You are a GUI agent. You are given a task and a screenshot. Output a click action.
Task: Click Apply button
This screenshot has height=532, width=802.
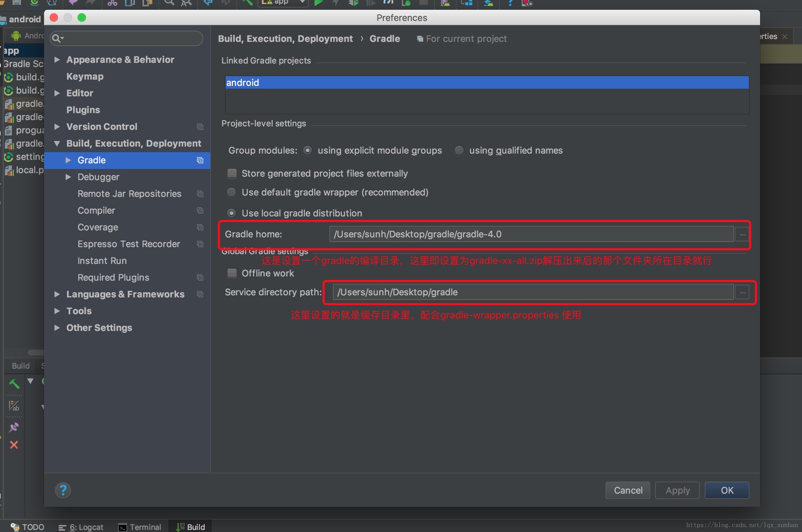pyautogui.click(x=677, y=490)
